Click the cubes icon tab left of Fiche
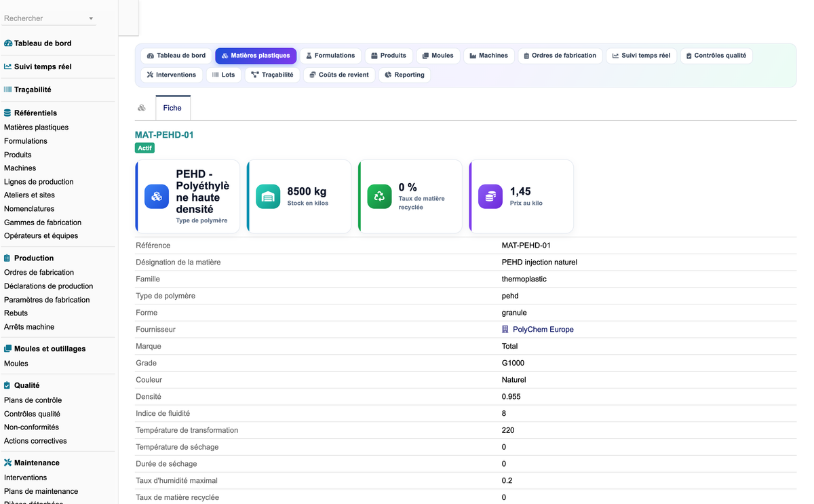The image size is (814, 504). (x=142, y=108)
